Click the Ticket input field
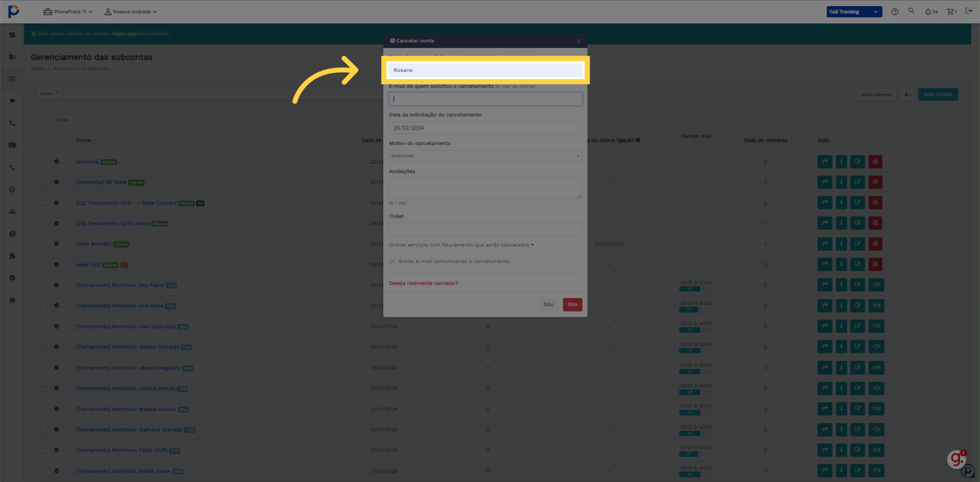The height and width of the screenshot is (482, 980). pos(485,229)
